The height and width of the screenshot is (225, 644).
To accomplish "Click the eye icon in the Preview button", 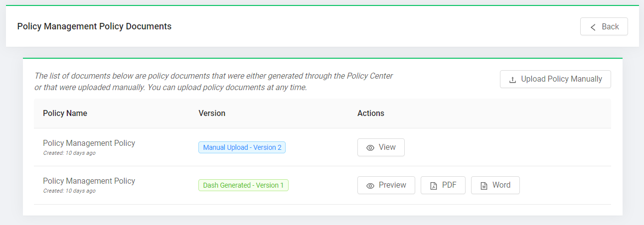I will click(370, 186).
